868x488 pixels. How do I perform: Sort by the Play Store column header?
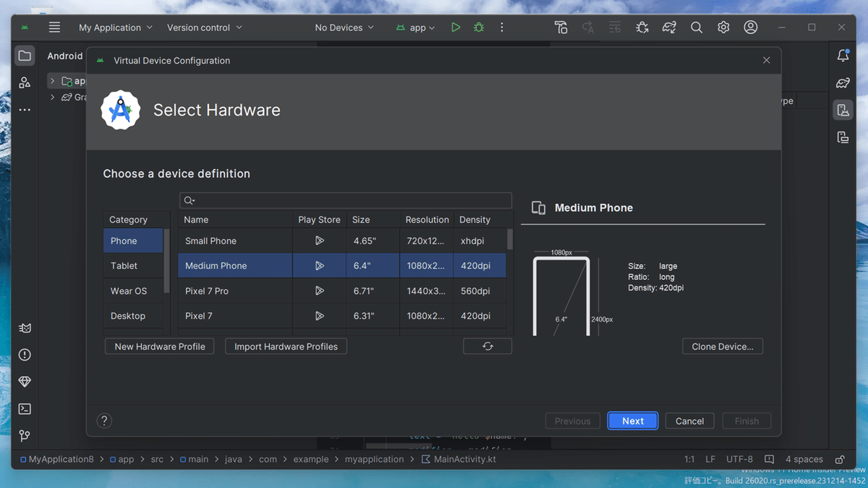[319, 220]
